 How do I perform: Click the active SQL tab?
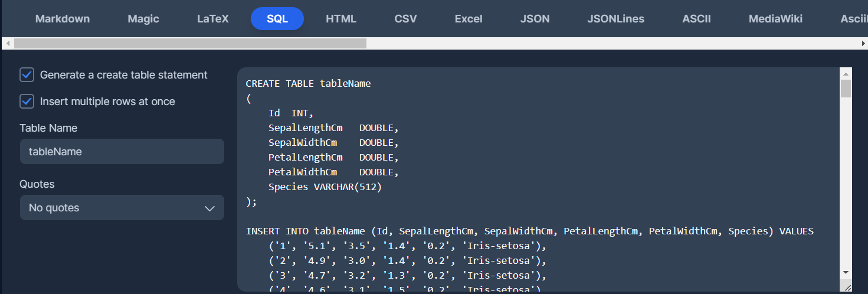(x=277, y=19)
